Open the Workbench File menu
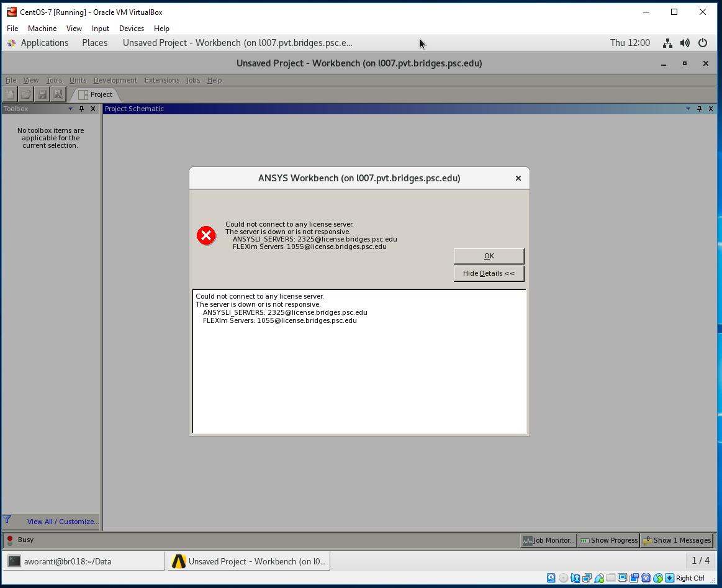The image size is (722, 588). tap(11, 80)
